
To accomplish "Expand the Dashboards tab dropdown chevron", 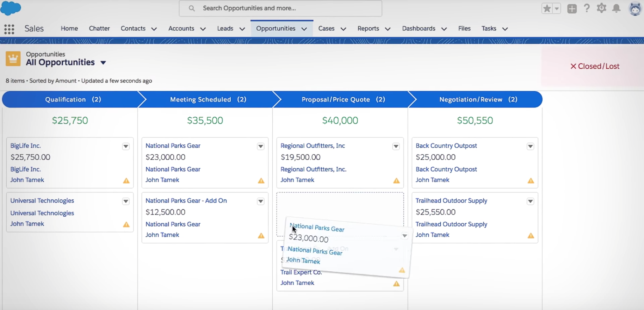I will coord(444,29).
